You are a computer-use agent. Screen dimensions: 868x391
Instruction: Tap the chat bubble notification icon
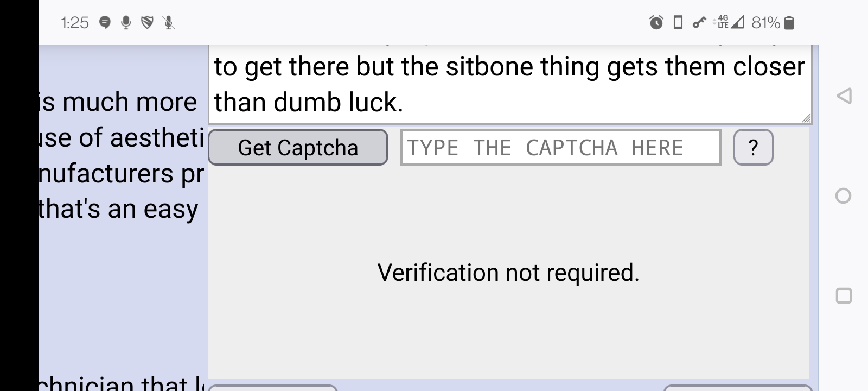click(x=105, y=23)
